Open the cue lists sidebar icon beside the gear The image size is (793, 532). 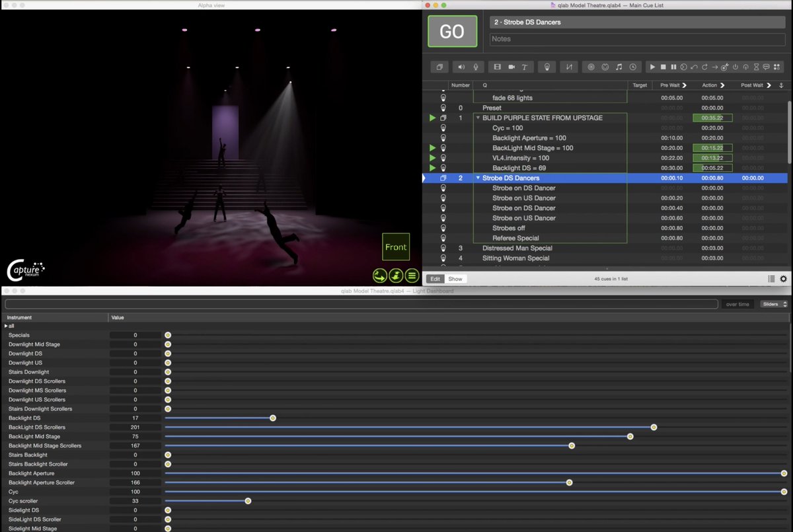(x=771, y=279)
